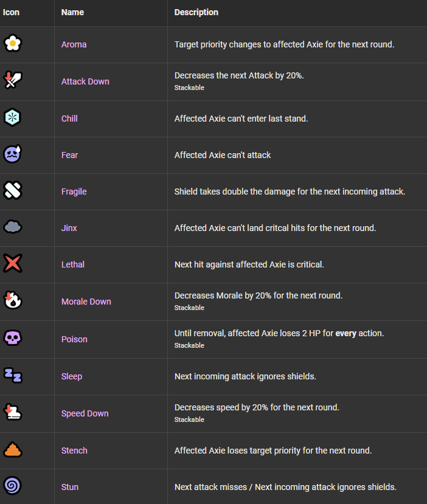This screenshot has width=427, height=504.
Task: Open the Attack Down link
Action: click(x=85, y=81)
